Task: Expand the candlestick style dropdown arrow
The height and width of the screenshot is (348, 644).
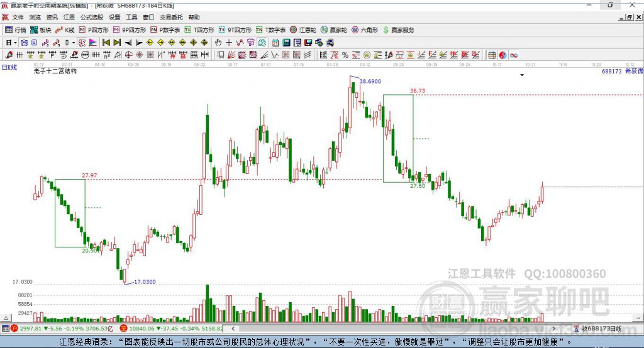Action: click(x=74, y=43)
